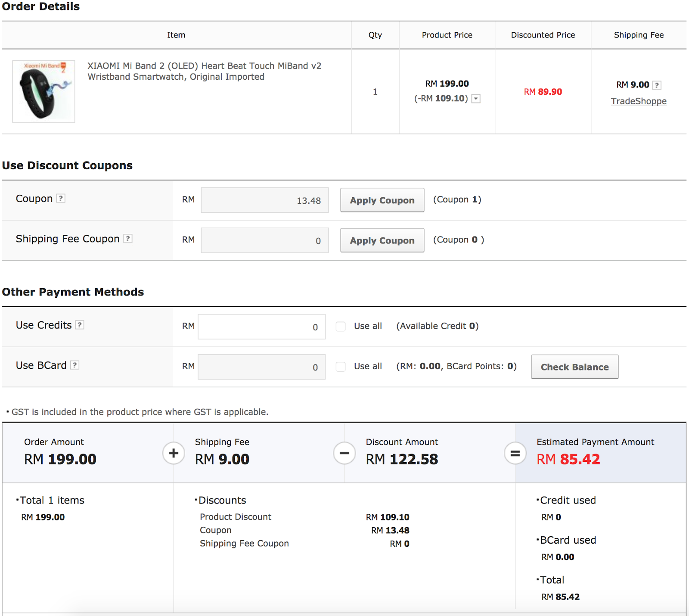
Task: Click the (Coupon 0) shipping coupon count
Action: [x=459, y=240]
